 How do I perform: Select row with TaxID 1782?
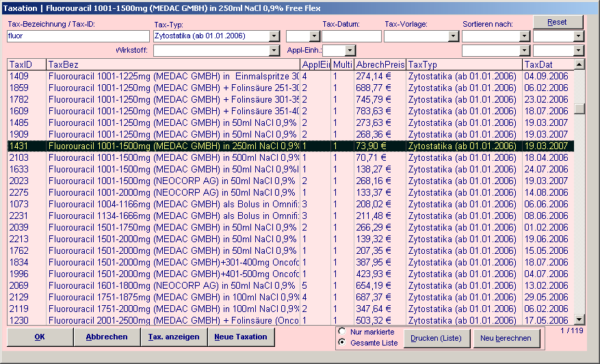tap(291, 99)
